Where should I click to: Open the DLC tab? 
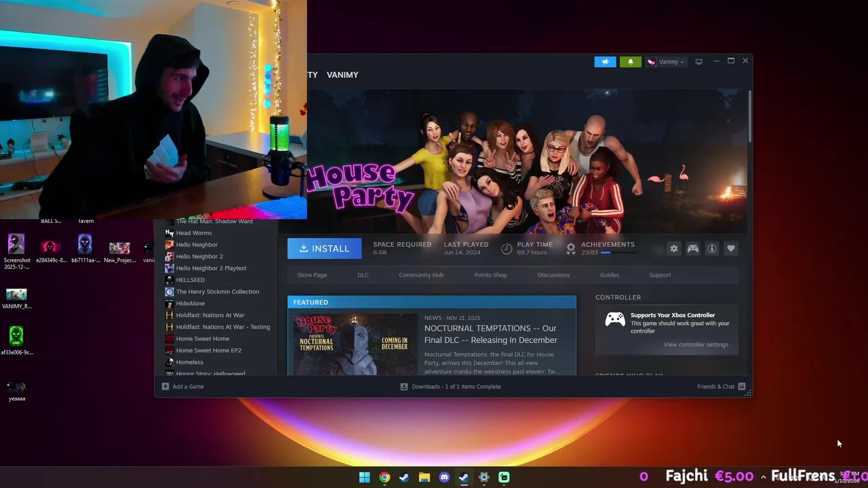363,274
